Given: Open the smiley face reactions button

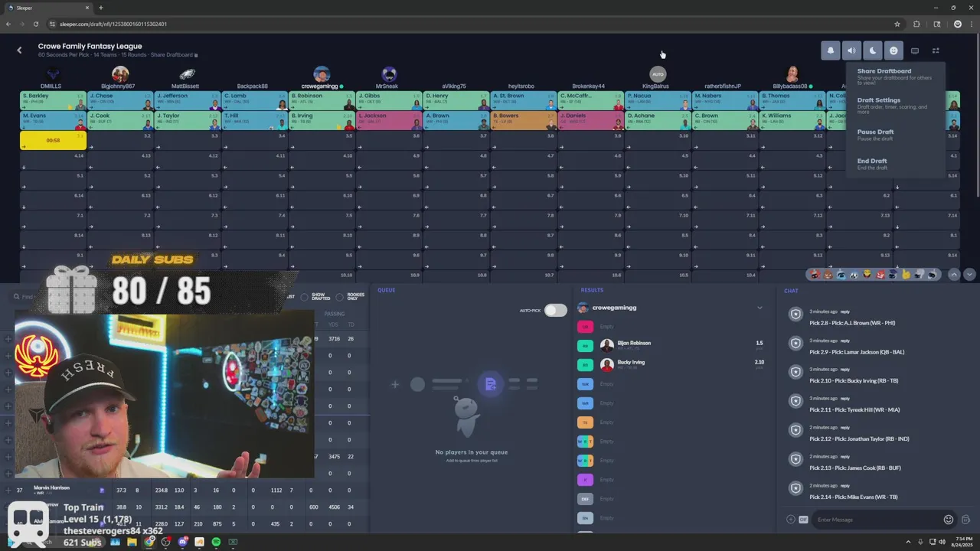Looking at the screenshot, I should 893,51.
